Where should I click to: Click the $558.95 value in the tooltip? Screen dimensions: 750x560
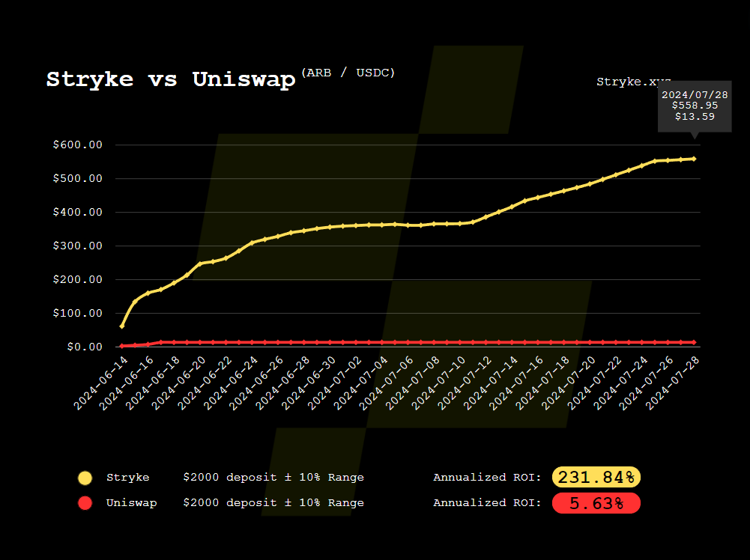point(695,106)
